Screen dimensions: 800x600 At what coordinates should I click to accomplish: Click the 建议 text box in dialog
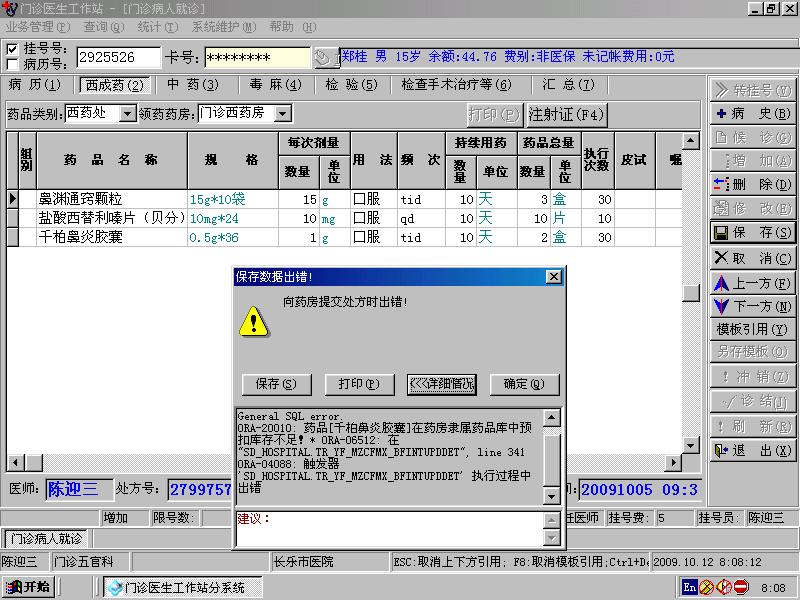pyautogui.click(x=389, y=528)
